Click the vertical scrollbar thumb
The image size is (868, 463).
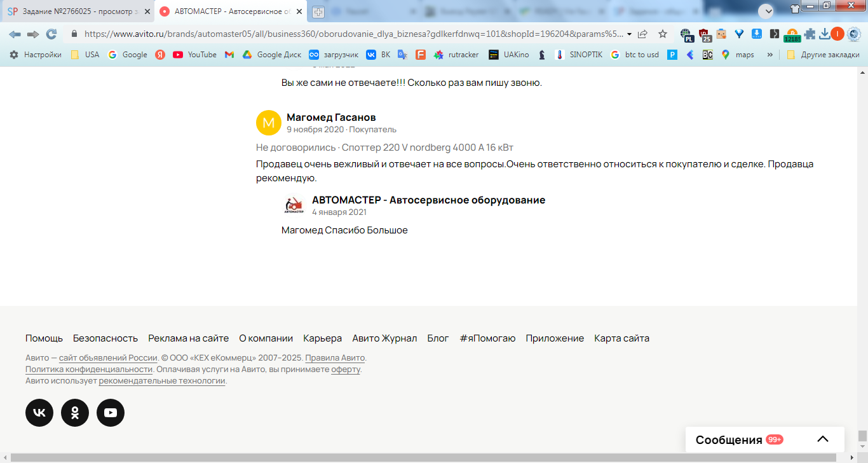[862, 436]
